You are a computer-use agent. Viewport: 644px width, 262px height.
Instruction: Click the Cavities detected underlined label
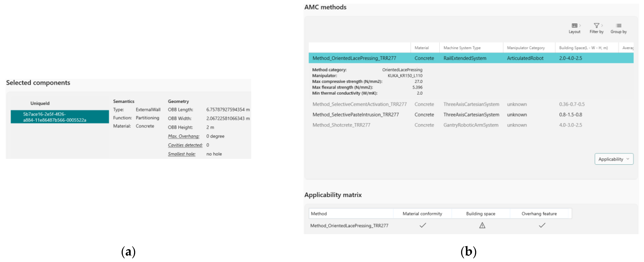(185, 145)
